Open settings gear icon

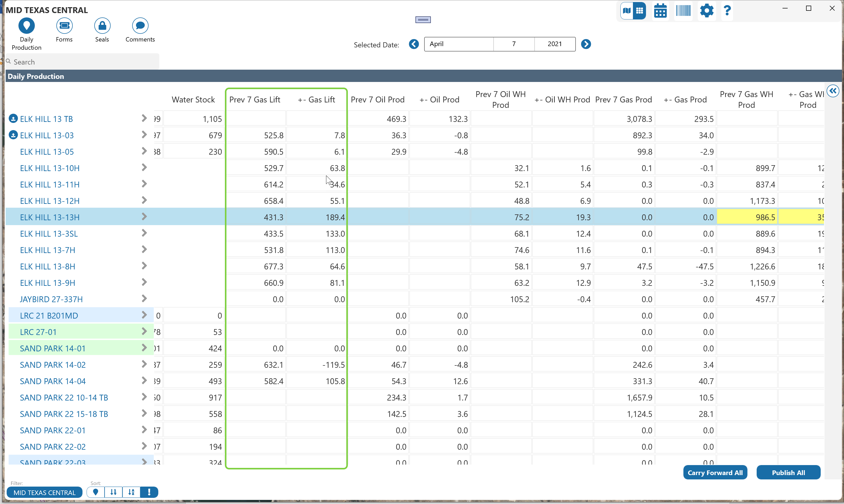coord(706,11)
